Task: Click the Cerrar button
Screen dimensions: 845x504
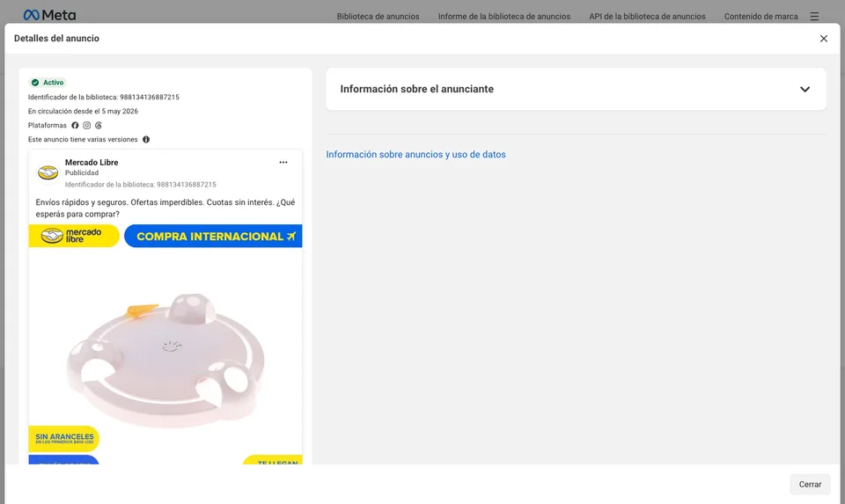Action: point(810,484)
